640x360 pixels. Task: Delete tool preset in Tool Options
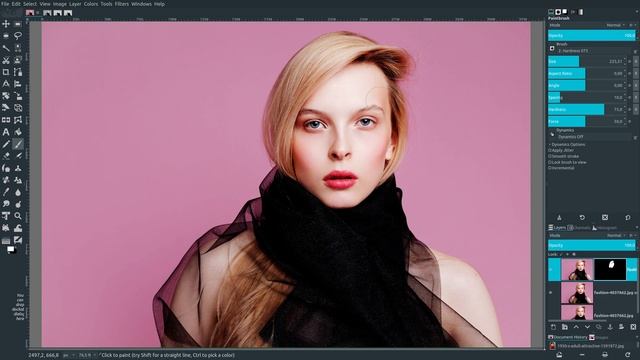605,218
